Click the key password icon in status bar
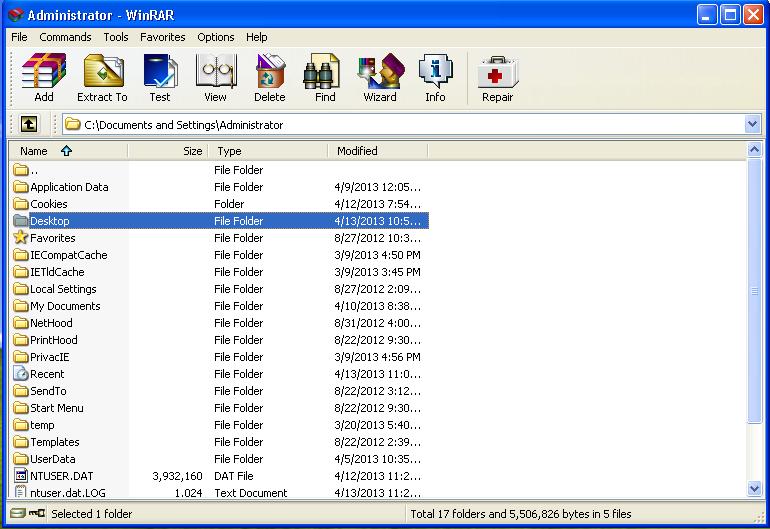 (37, 514)
